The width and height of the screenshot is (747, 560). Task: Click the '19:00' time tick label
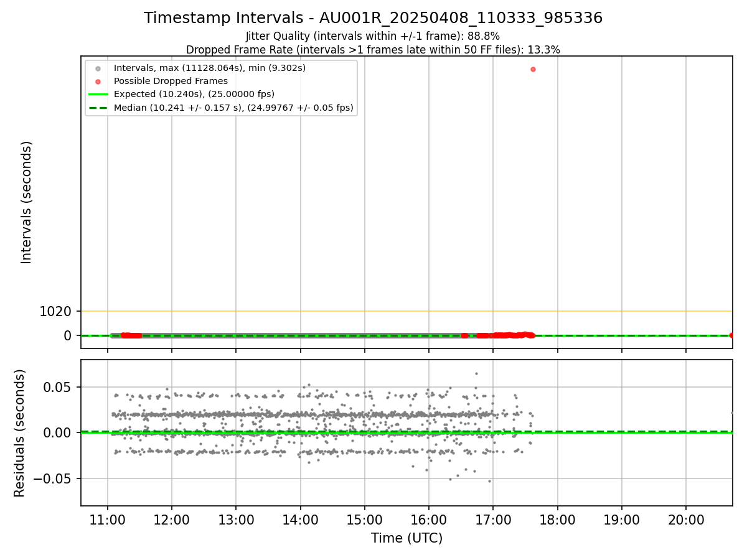(x=622, y=520)
